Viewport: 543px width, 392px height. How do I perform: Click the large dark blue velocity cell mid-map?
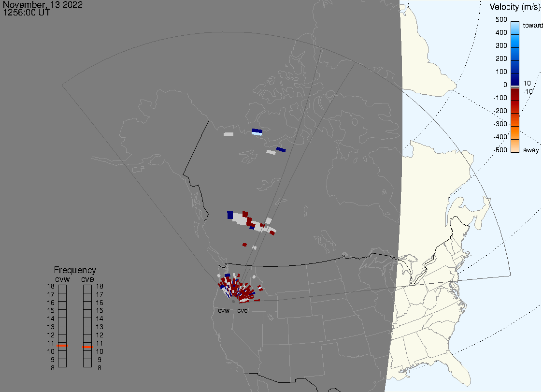[x=230, y=215]
